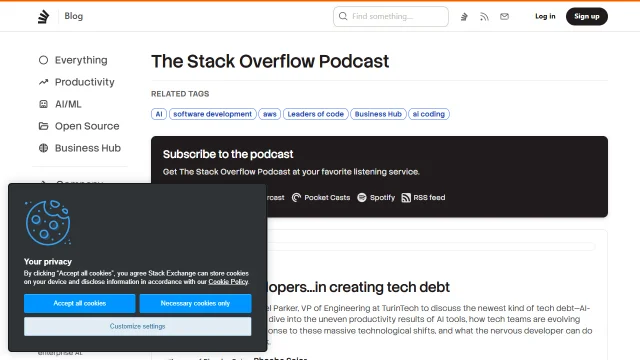Select the Business Hub related tag
Screen dimensions: 640x360
378,114
